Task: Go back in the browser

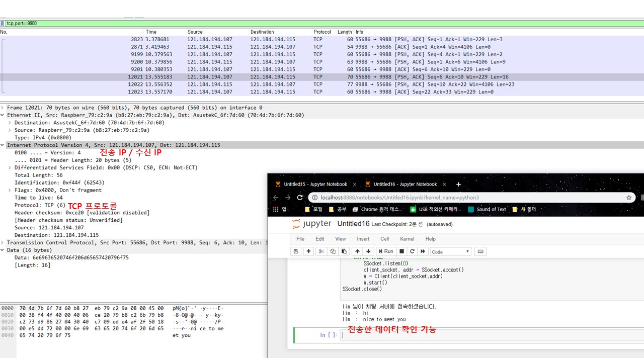Action: (275, 198)
